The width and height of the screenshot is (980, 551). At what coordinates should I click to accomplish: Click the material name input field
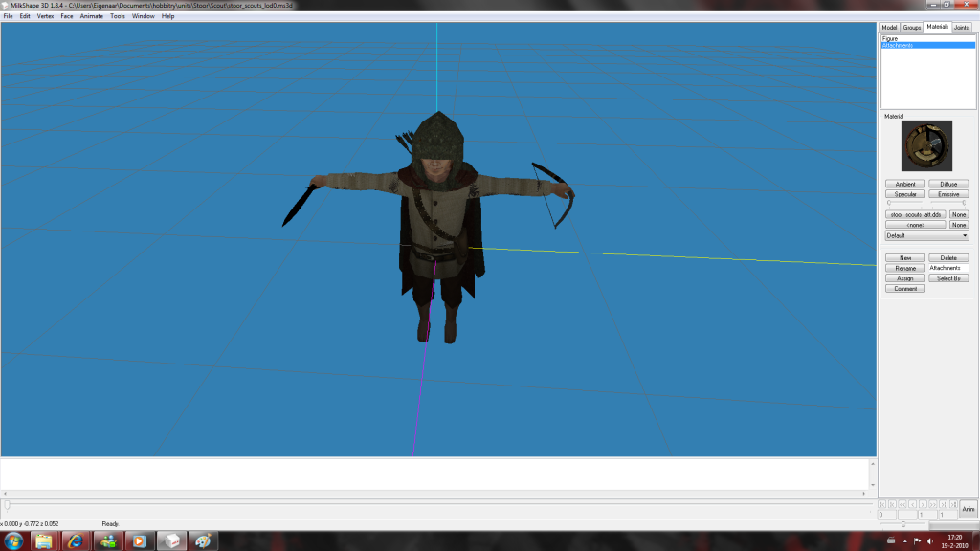[948, 268]
